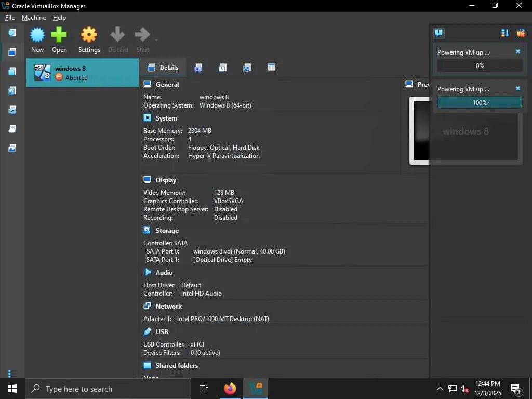
Task: Click the '[Optical Drive] Empty' entry
Action: pyautogui.click(x=222, y=260)
